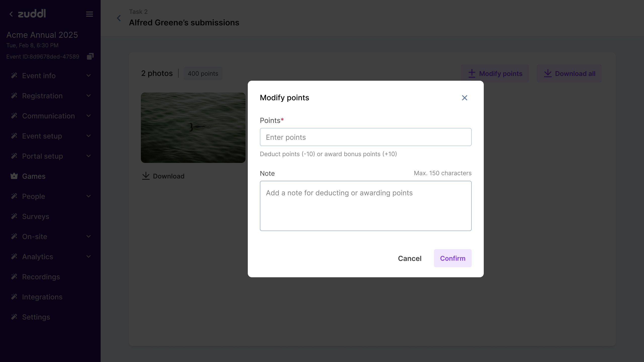Viewport: 644px width, 362px height.
Task: Click the Confirm button
Action: pyautogui.click(x=453, y=258)
